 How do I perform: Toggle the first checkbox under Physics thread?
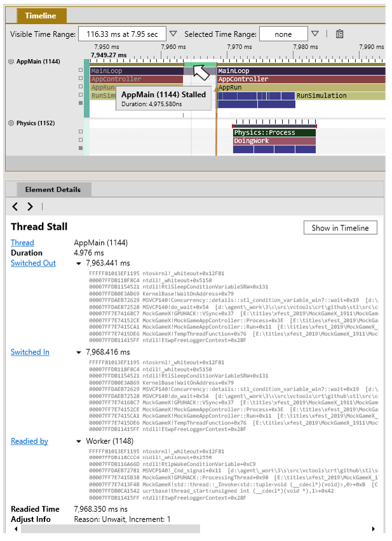[x=80, y=131]
